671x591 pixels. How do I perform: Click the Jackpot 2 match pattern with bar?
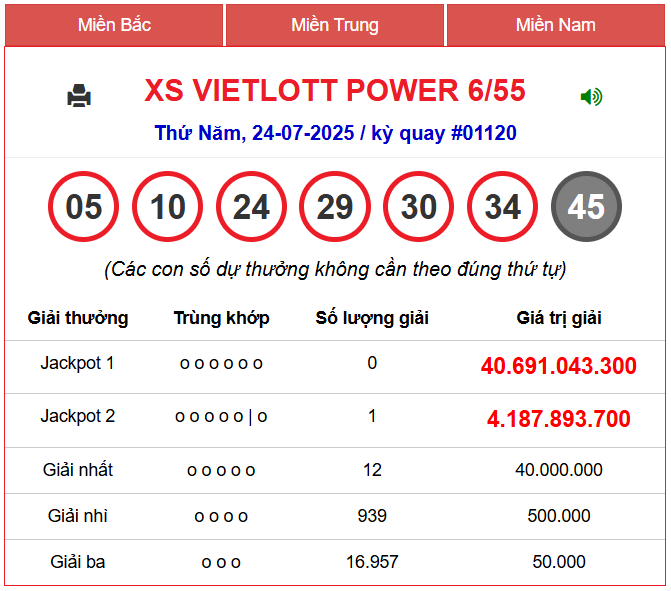221,416
